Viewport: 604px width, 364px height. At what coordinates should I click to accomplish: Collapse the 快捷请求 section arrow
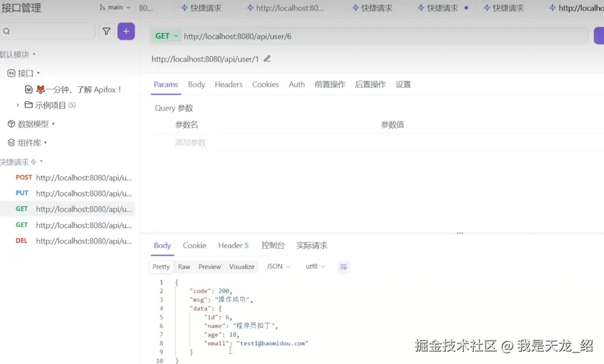(41, 162)
